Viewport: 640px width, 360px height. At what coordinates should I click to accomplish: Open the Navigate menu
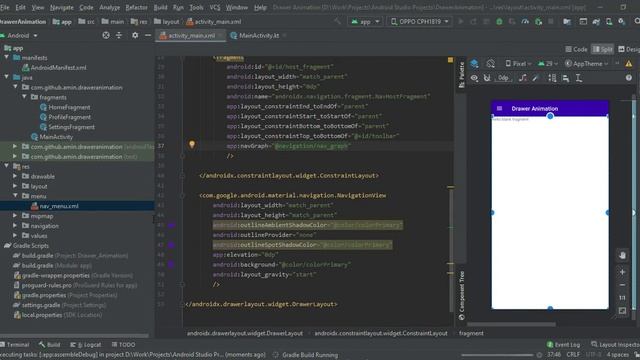[x=62, y=7]
